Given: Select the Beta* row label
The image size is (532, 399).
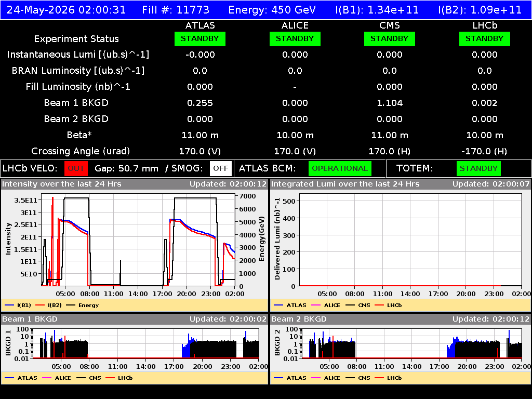Looking at the screenshot, I should tap(79, 135).
